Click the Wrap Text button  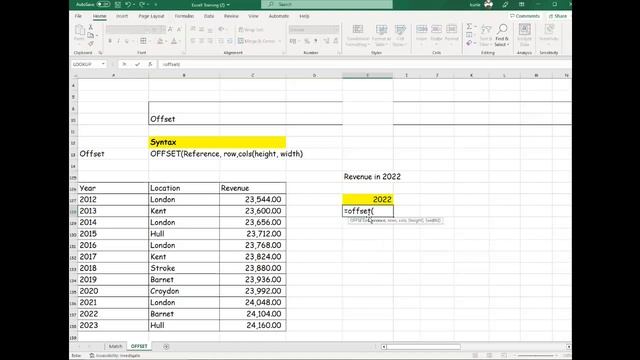pyautogui.click(x=251, y=29)
